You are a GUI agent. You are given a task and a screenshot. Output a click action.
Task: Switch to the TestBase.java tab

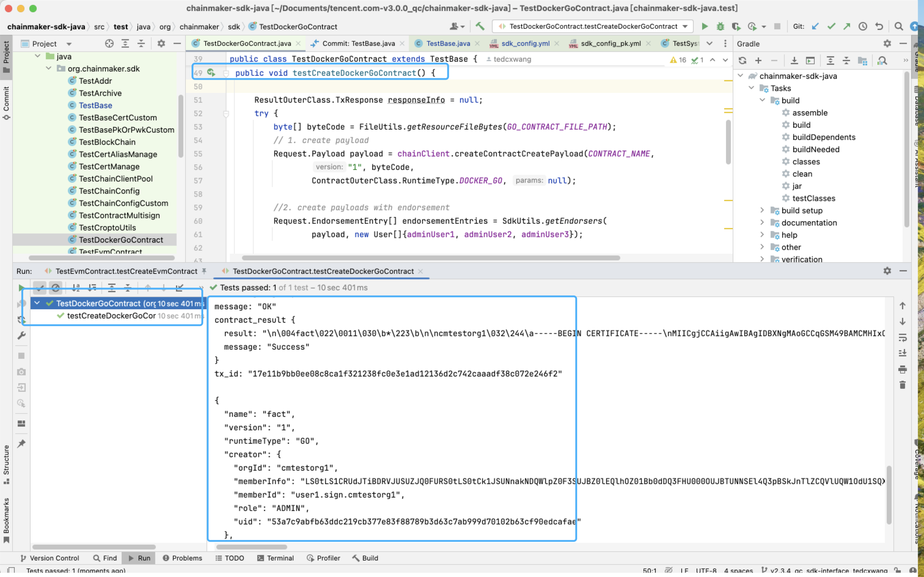[448, 43]
